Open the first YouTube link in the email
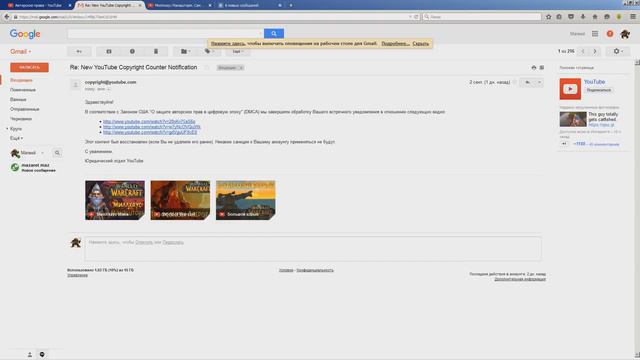This screenshot has width=640, height=360. pyautogui.click(x=149, y=122)
